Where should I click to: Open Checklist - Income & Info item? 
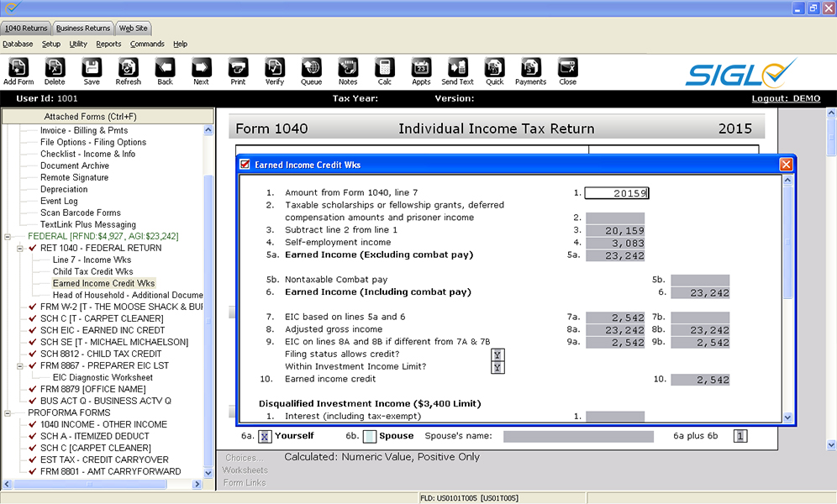coord(87,154)
